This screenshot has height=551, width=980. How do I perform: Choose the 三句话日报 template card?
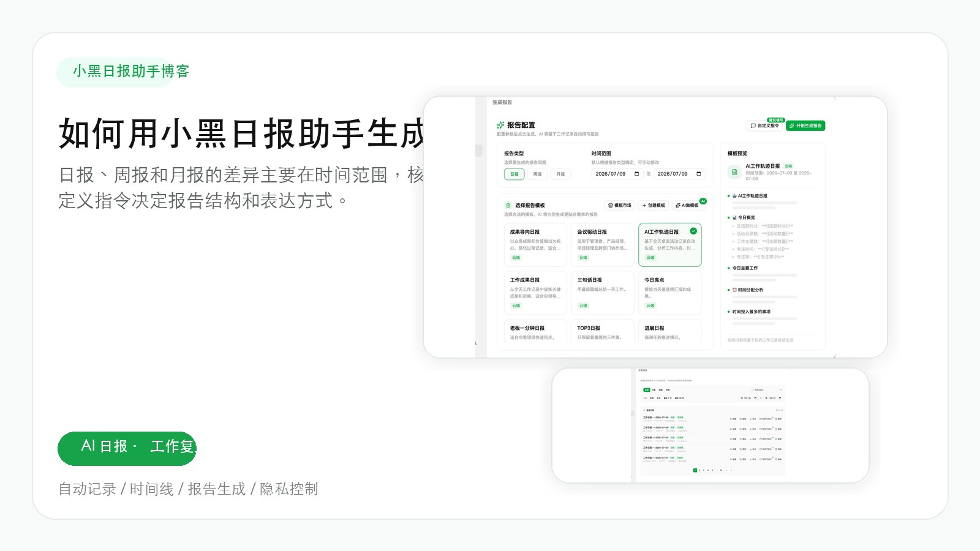[603, 293]
